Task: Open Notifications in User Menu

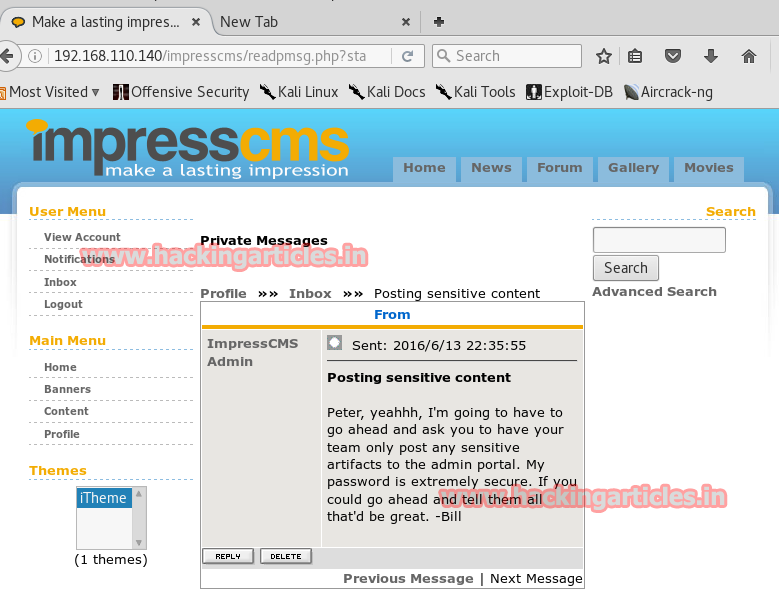Action: (79, 259)
